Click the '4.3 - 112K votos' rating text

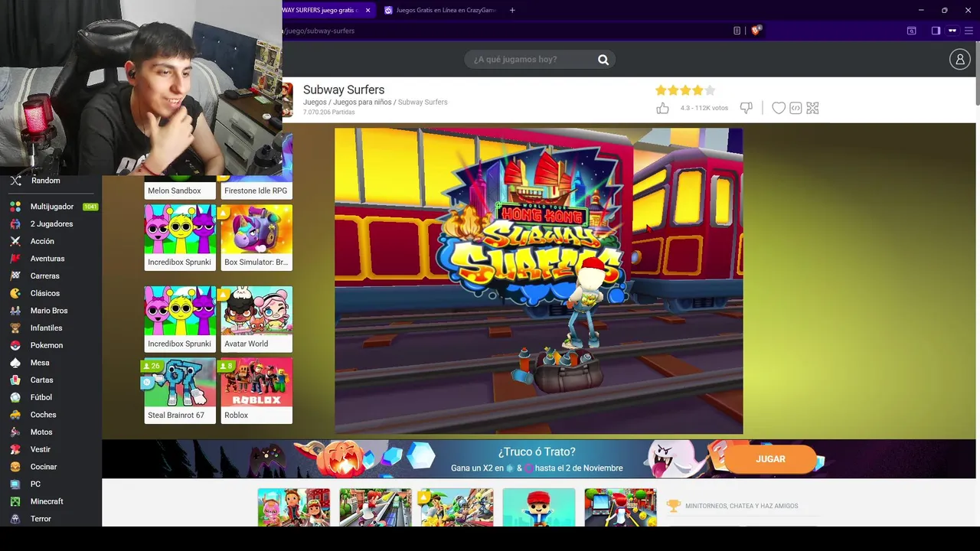click(704, 108)
